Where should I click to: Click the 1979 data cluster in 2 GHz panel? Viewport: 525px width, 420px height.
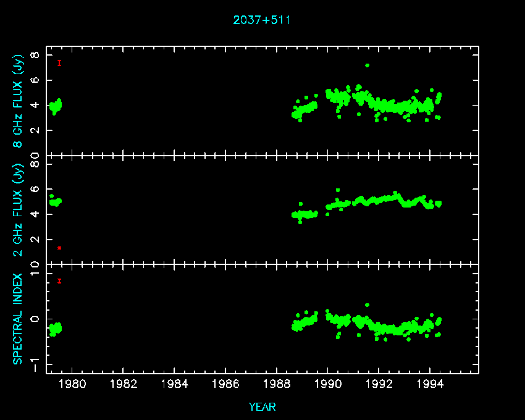click(56, 202)
